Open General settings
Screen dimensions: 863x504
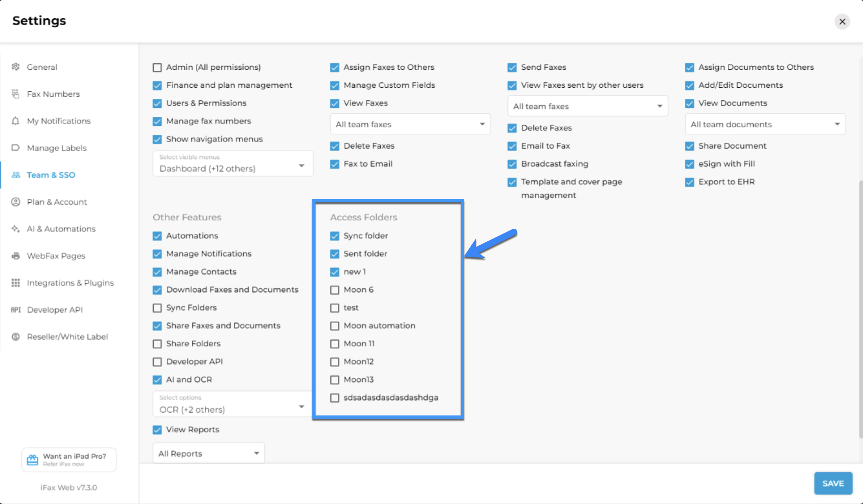click(42, 67)
